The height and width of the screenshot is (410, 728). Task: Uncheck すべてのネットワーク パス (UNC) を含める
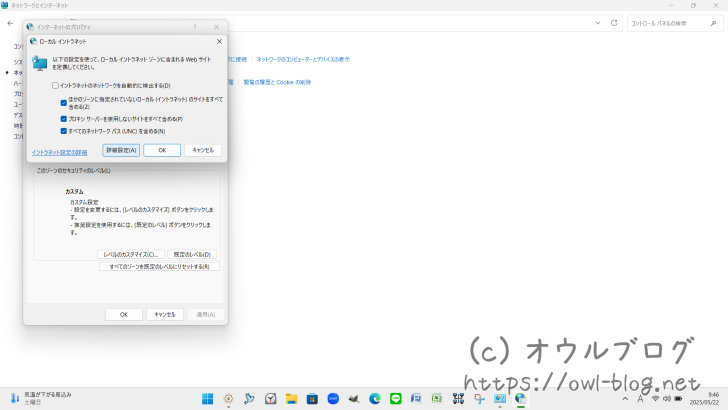64,131
